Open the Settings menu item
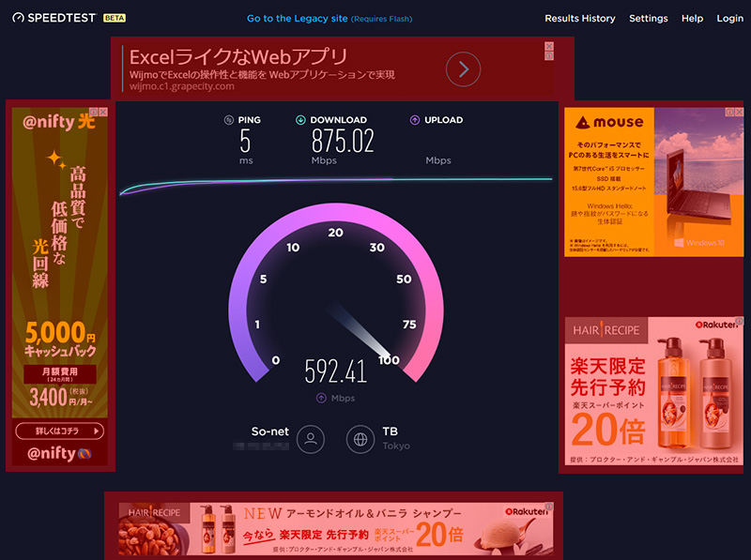751x560 pixels. (x=648, y=19)
